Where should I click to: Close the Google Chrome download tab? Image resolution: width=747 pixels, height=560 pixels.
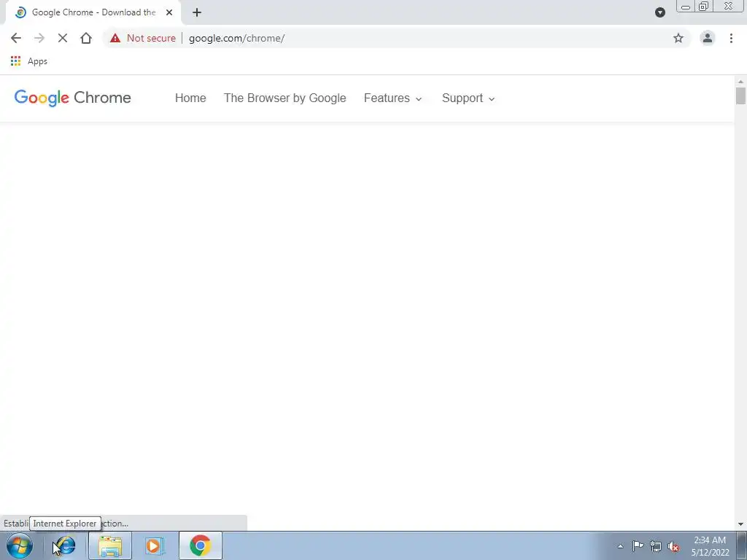pyautogui.click(x=169, y=12)
